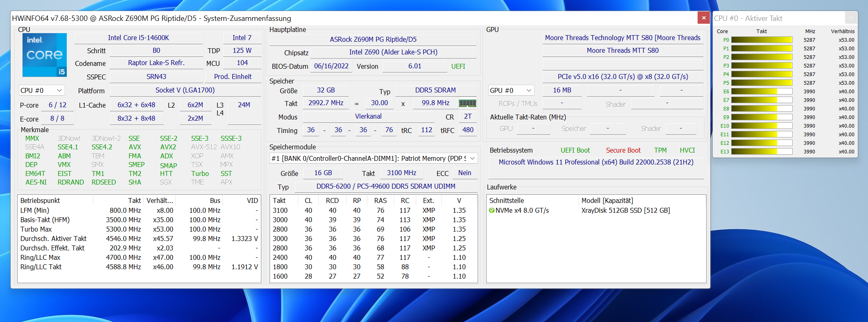Select the Durchsch. Aktiver Takt row
The height and width of the screenshot is (322, 868).
click(139, 239)
